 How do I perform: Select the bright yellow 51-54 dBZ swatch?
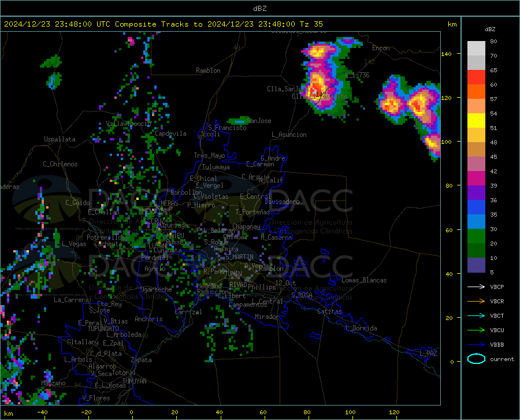pos(476,121)
